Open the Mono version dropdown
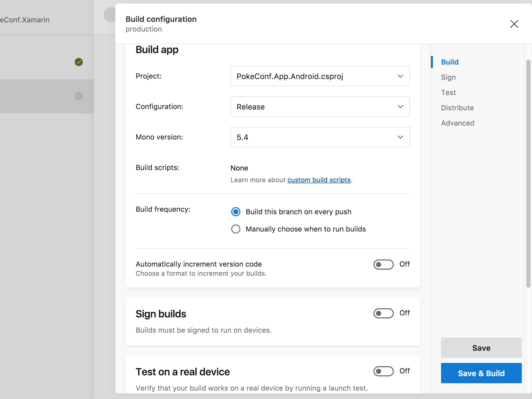532x399 pixels. (320, 137)
